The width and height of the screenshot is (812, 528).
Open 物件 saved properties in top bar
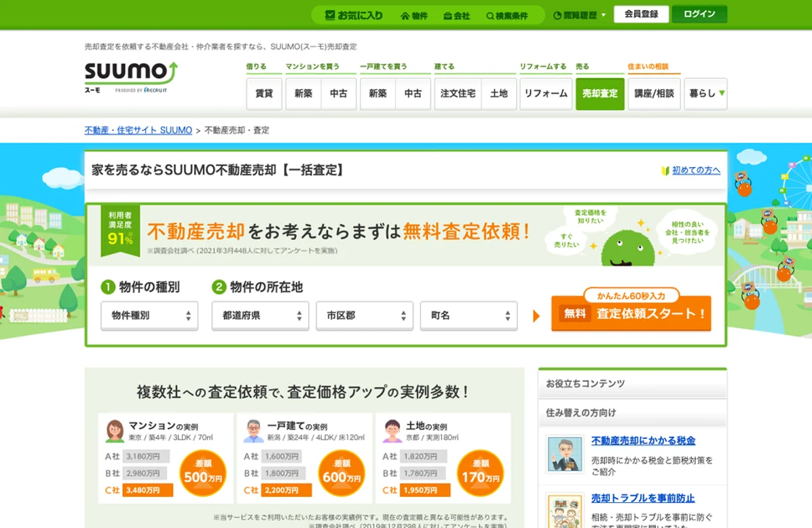[x=413, y=16]
